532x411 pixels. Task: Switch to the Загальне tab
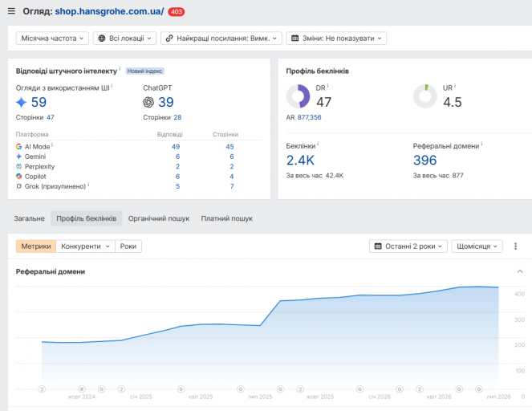click(29, 218)
